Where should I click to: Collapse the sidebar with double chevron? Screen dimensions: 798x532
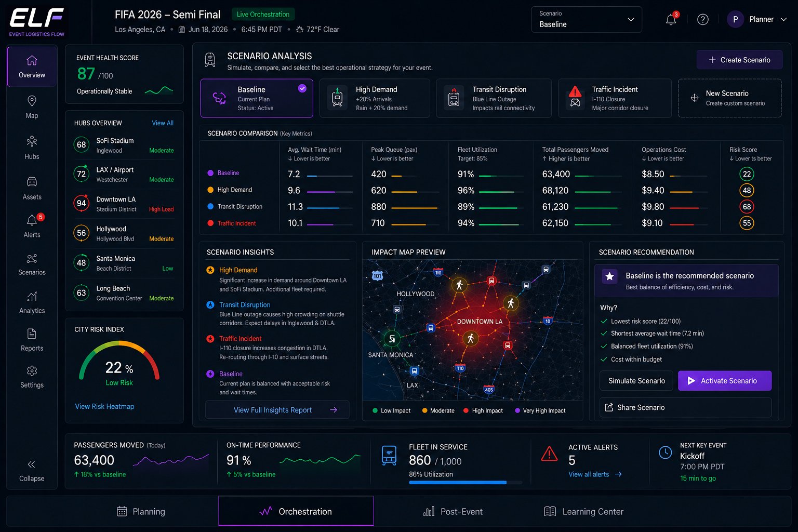pyautogui.click(x=32, y=470)
